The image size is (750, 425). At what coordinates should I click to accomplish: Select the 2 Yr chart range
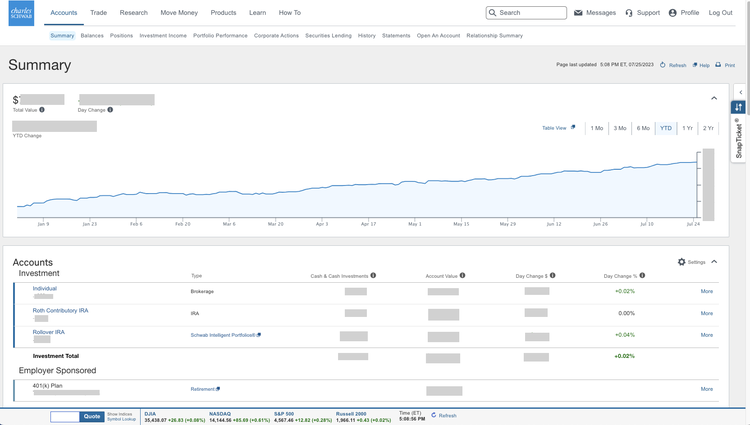[x=708, y=128]
